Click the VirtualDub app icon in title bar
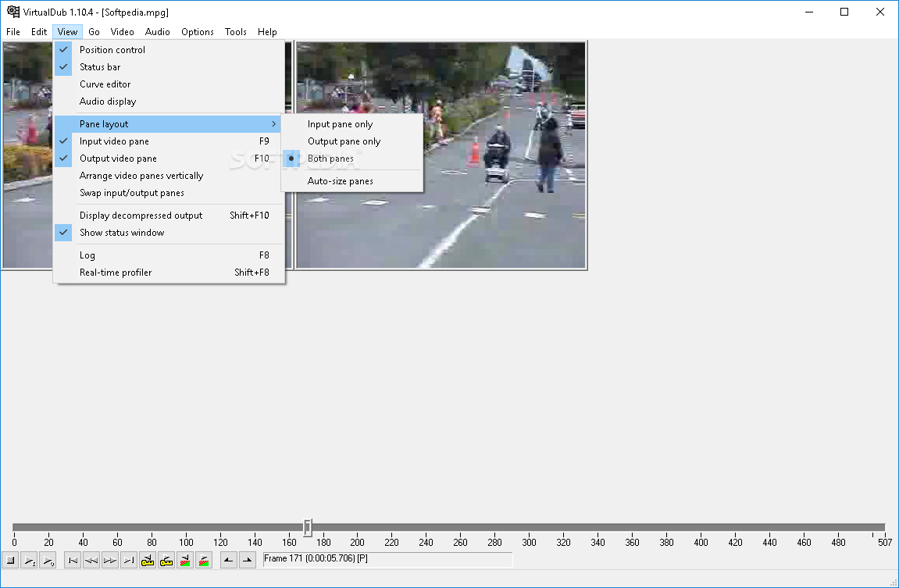The width and height of the screenshot is (899, 588). [12, 12]
